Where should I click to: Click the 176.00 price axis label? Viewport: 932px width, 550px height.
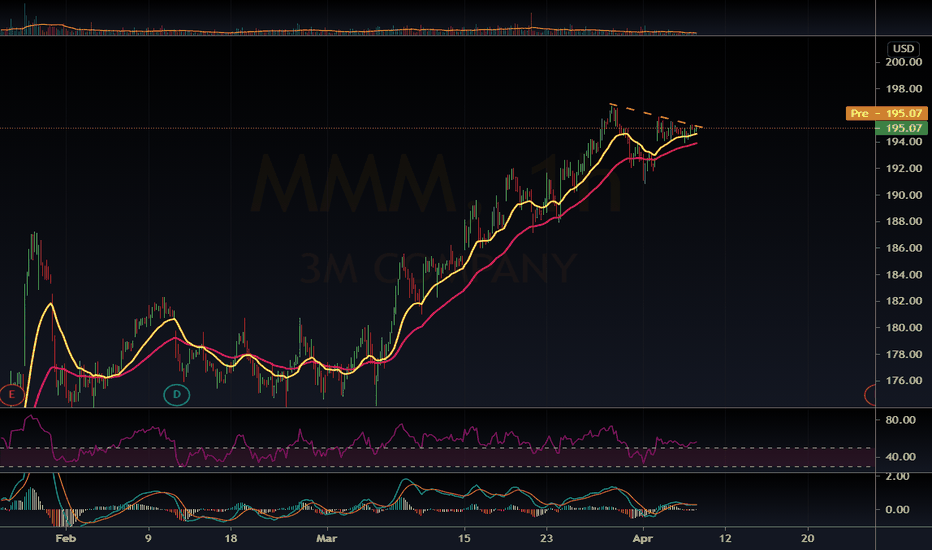pyautogui.click(x=903, y=381)
